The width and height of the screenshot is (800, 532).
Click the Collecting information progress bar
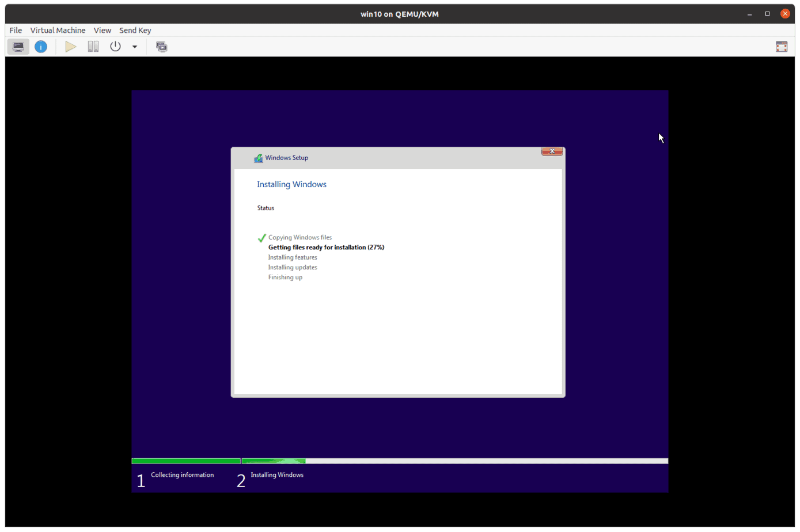click(x=186, y=461)
